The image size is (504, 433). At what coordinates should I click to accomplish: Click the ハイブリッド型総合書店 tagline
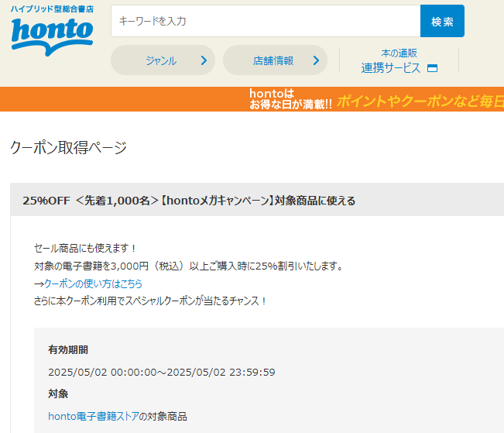coord(52,9)
